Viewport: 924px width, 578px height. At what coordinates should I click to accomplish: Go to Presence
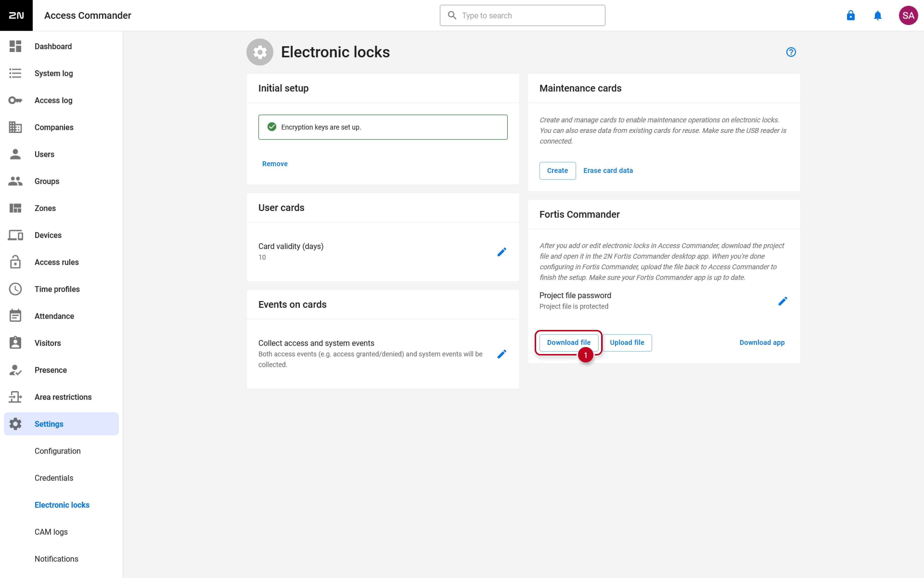(61, 370)
